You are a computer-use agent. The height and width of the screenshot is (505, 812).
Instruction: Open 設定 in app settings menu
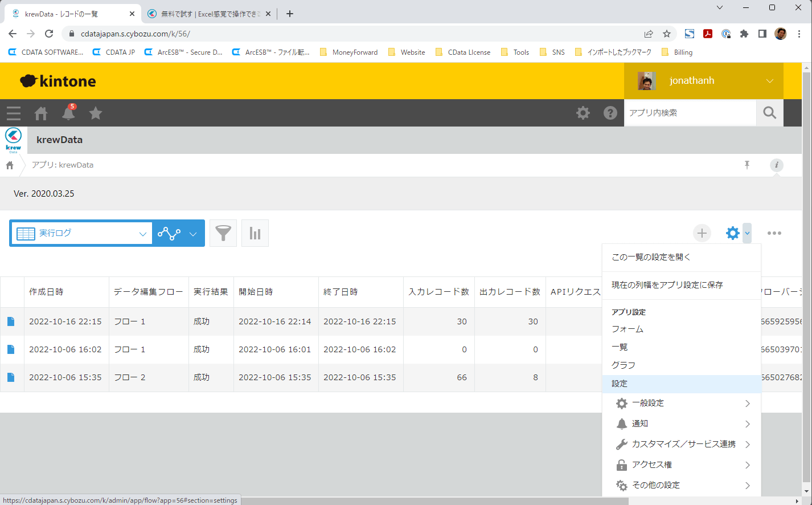pyautogui.click(x=682, y=384)
